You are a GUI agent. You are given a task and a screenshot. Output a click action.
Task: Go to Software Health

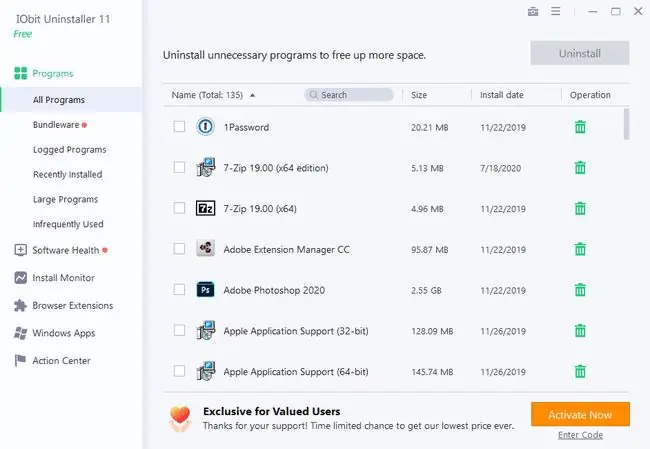(x=66, y=250)
